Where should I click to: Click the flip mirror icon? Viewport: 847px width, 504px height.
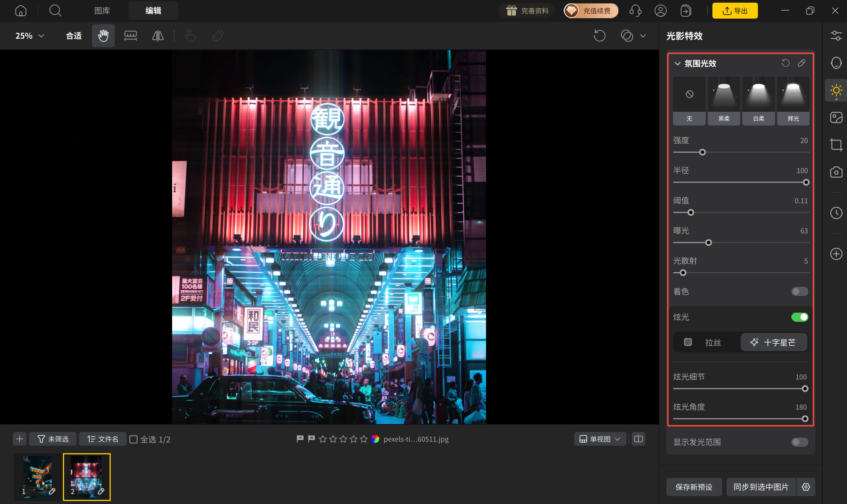point(158,36)
